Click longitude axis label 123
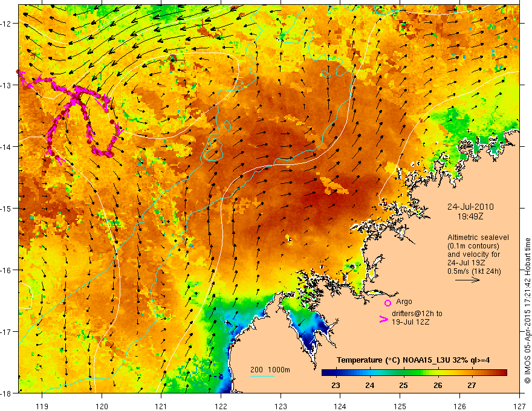The height and width of the screenshot is (411, 532). pos(281,406)
